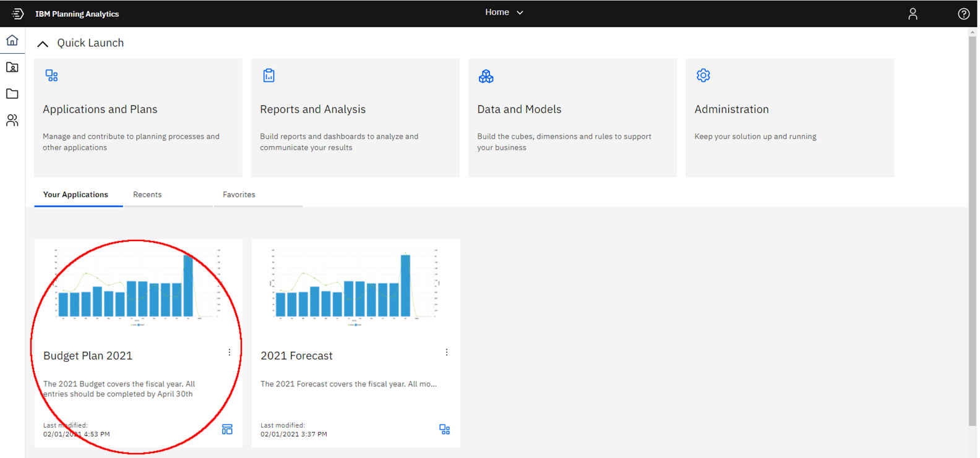
Task: Open the Administration title
Action: (x=731, y=109)
